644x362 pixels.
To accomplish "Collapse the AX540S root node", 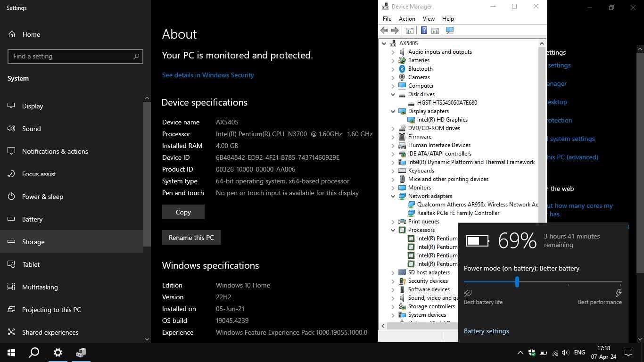I will [x=384, y=43].
